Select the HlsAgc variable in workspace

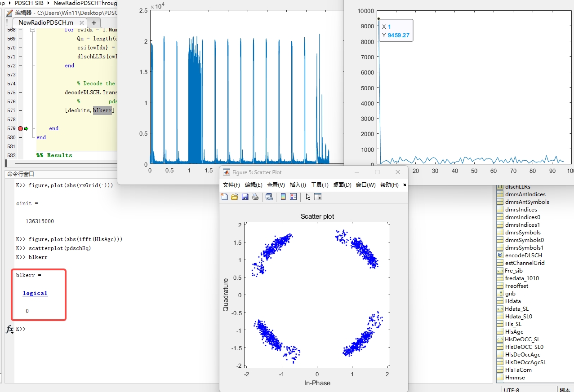[514, 332]
